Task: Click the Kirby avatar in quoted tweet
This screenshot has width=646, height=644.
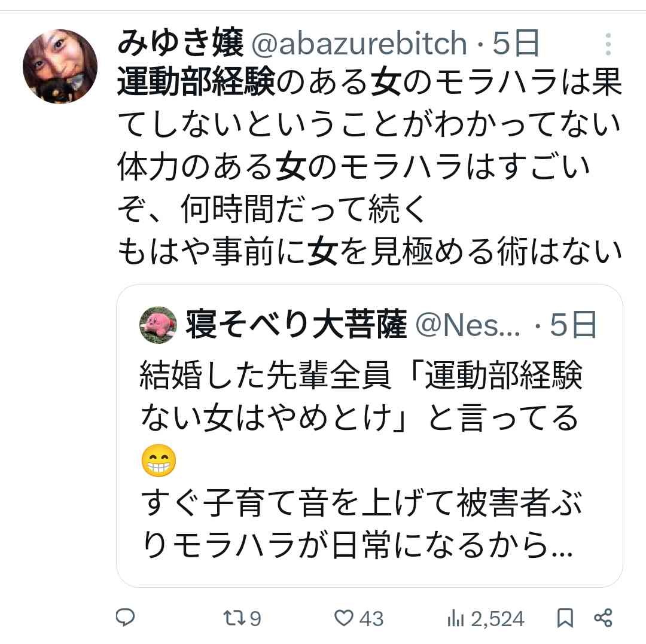Action: (x=158, y=325)
